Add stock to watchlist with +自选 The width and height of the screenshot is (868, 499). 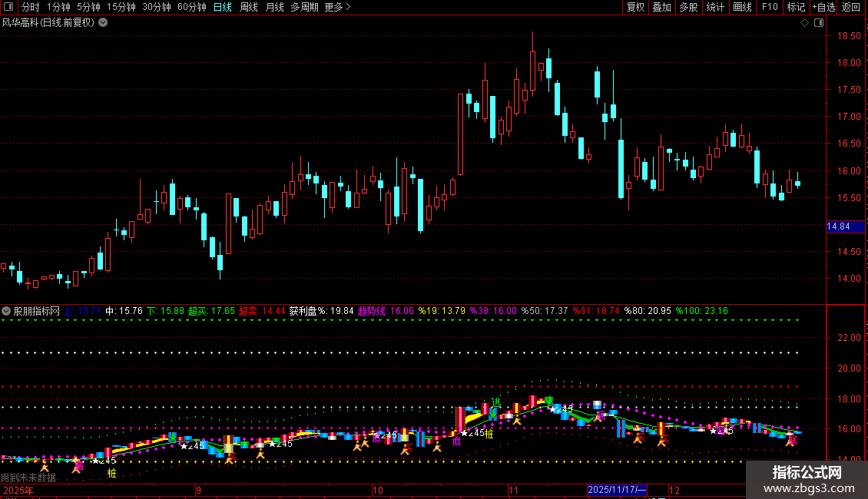tap(823, 7)
